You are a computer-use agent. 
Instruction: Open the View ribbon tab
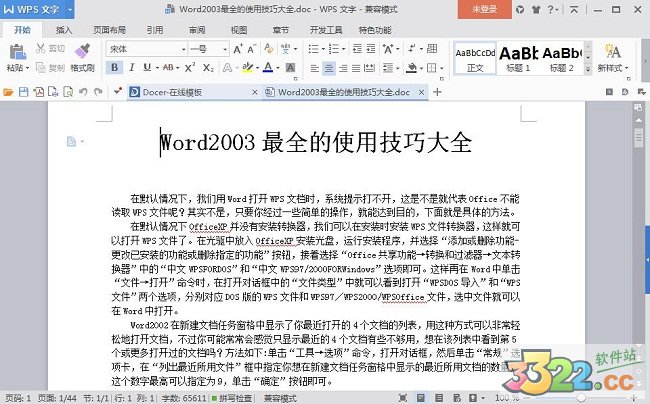tap(239, 30)
